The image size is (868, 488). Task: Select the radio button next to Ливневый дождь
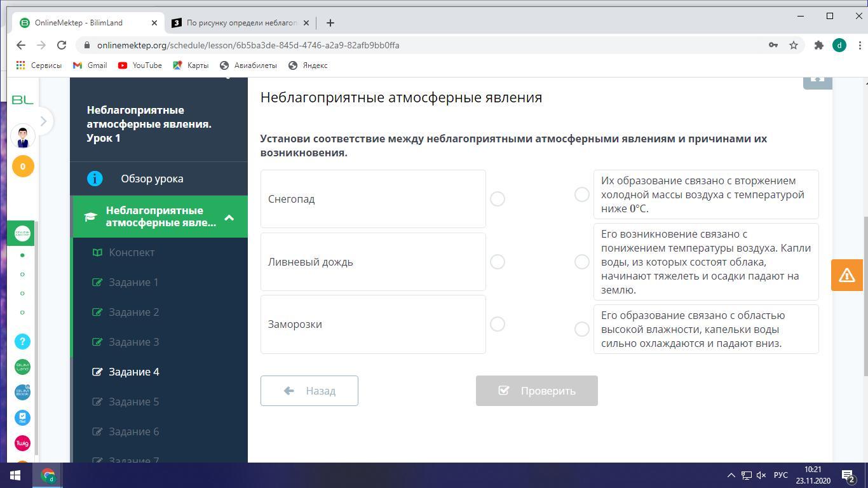[498, 262]
